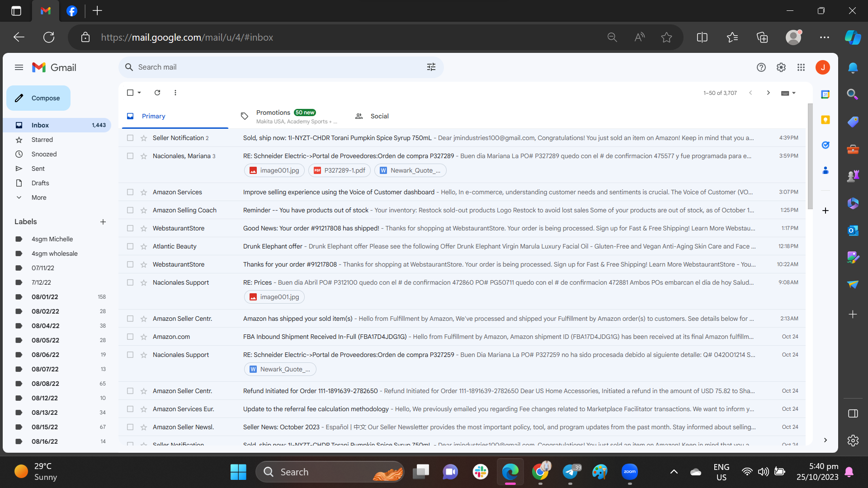Tick the checkbox for Nacionales, Mariana email
Screen dimensions: 868x488
pos(130,156)
